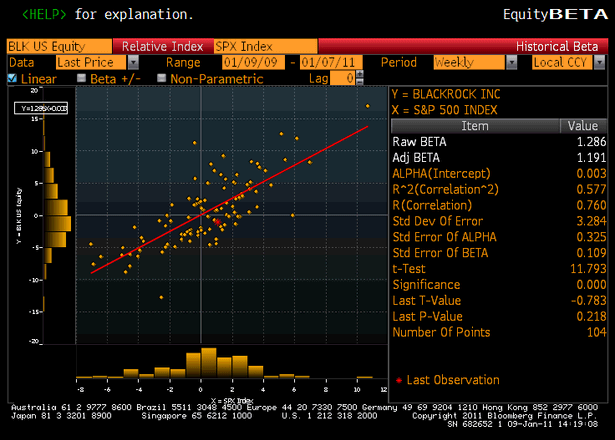Click the R(Correlation) row
The image size is (615, 440).
499,205
